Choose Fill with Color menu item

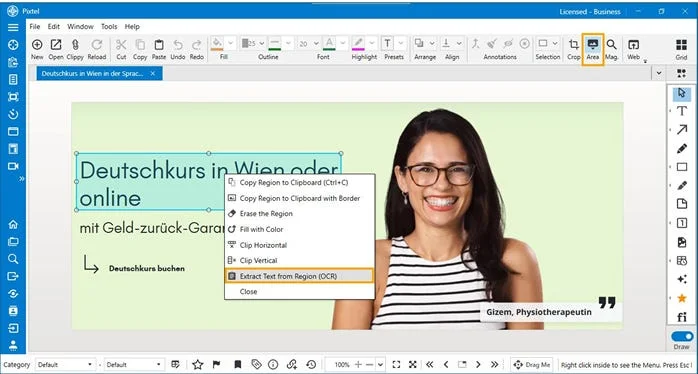click(x=299, y=229)
